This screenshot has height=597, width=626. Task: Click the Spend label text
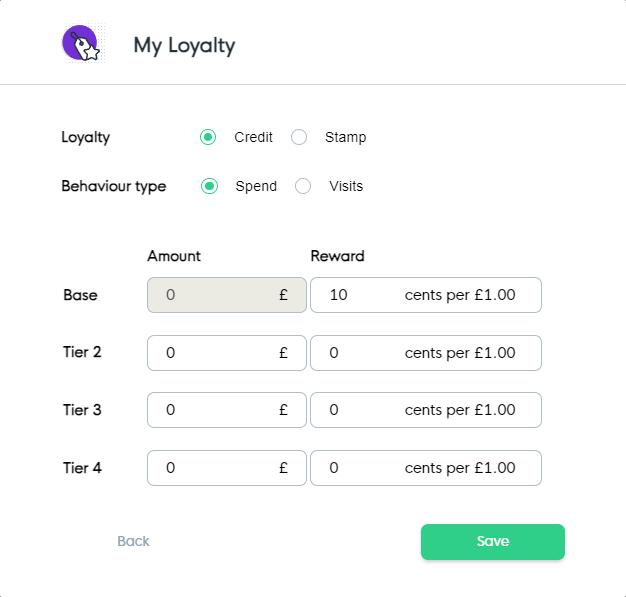(256, 186)
